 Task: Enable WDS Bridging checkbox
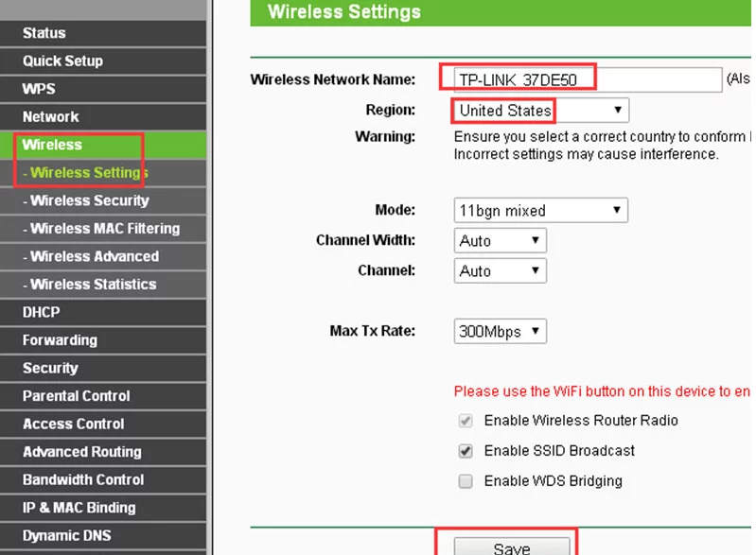(x=466, y=481)
